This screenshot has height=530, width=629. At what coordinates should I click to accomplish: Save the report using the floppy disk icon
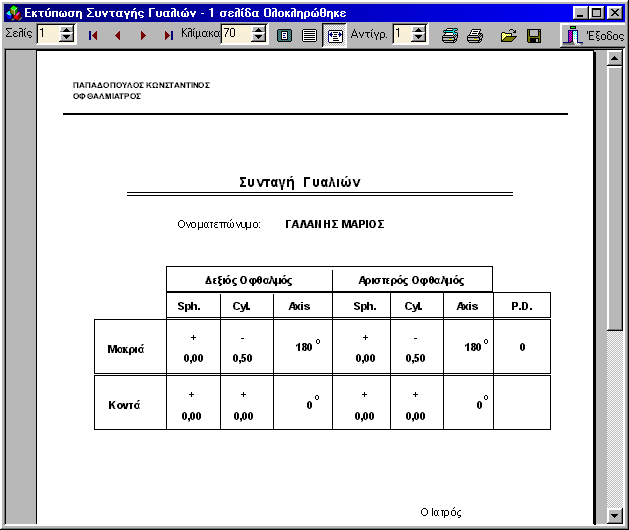click(x=534, y=35)
